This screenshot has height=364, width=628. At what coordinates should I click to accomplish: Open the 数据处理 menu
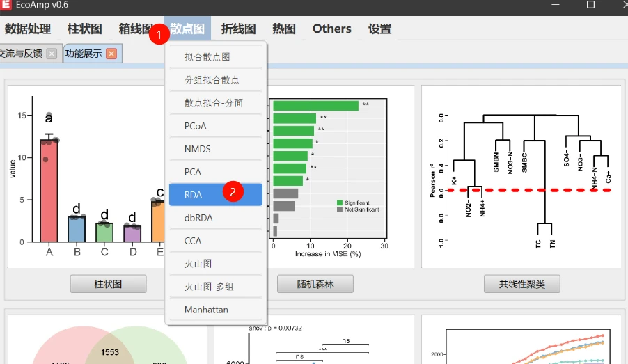(28, 29)
